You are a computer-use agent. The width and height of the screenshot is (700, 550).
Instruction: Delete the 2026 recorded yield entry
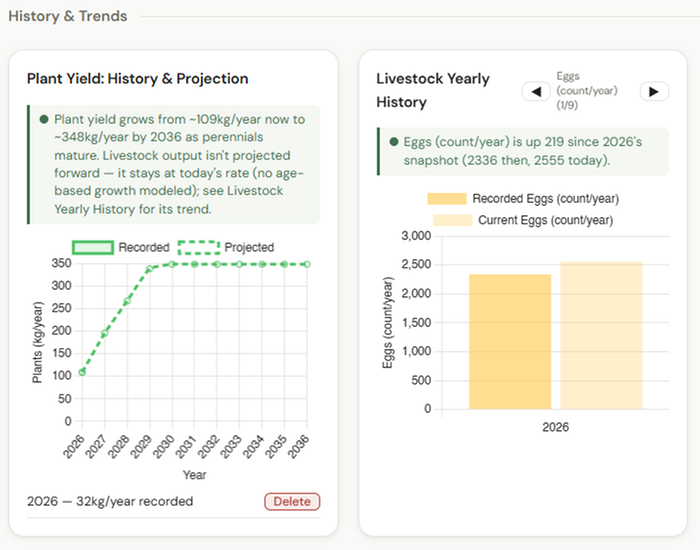click(292, 501)
